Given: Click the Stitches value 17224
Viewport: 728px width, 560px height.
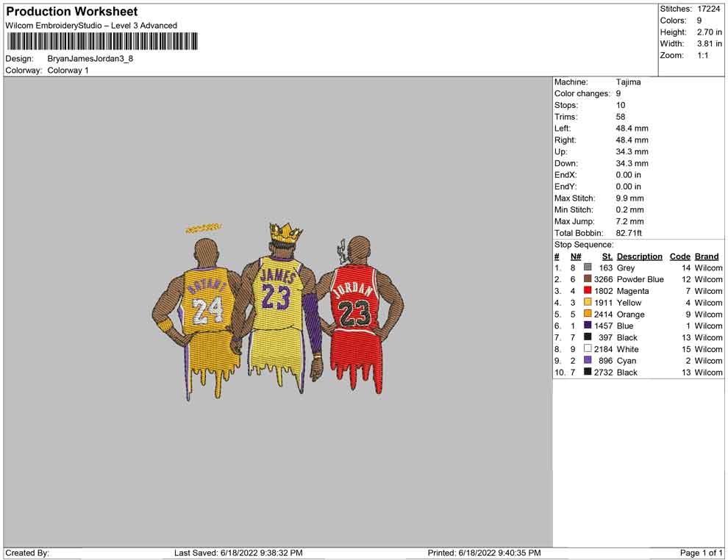Looking at the screenshot, I should pyautogui.click(x=708, y=9).
